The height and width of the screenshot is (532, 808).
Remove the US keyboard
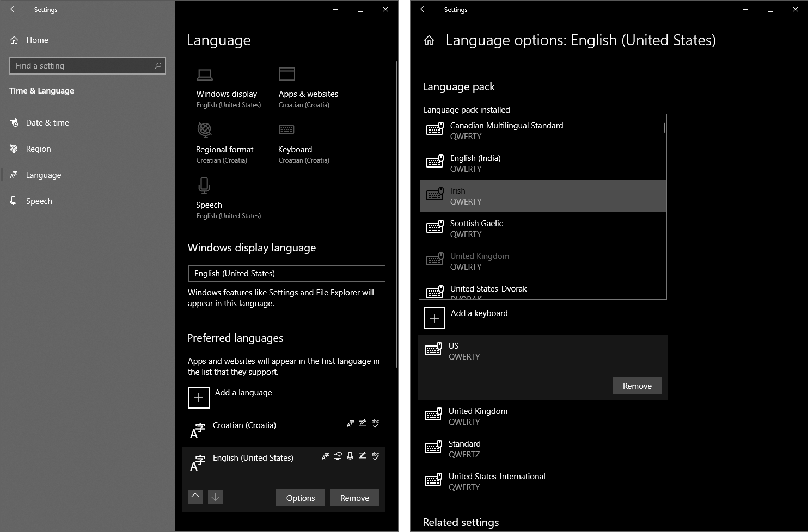click(637, 386)
